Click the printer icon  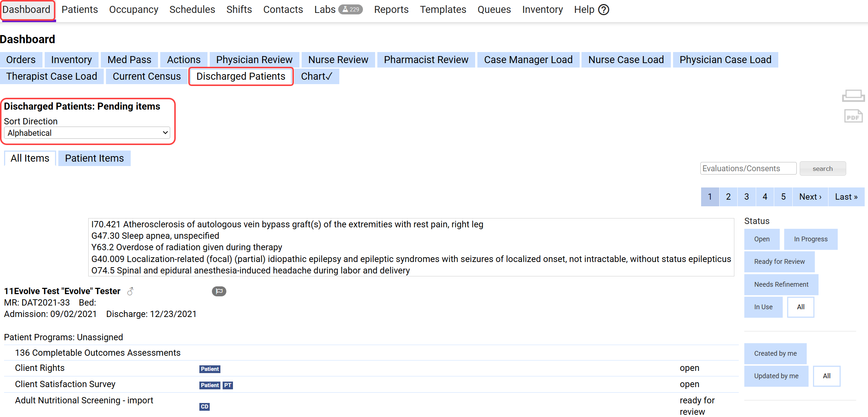tap(853, 96)
